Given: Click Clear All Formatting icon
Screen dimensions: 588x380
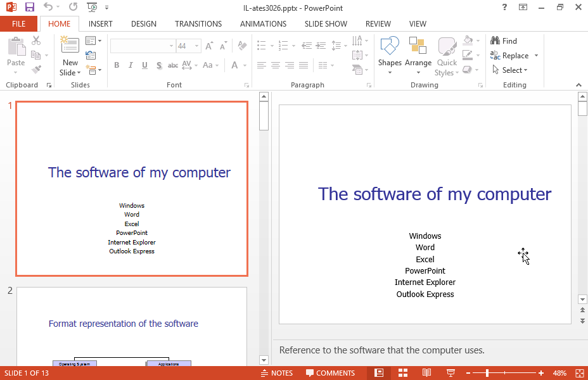Looking at the screenshot, I should click(x=242, y=46).
